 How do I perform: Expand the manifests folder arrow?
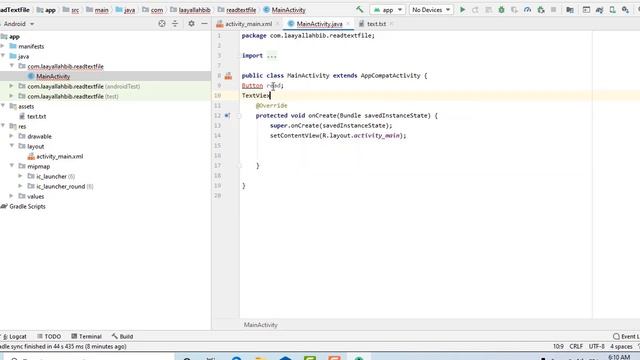tap(3, 46)
